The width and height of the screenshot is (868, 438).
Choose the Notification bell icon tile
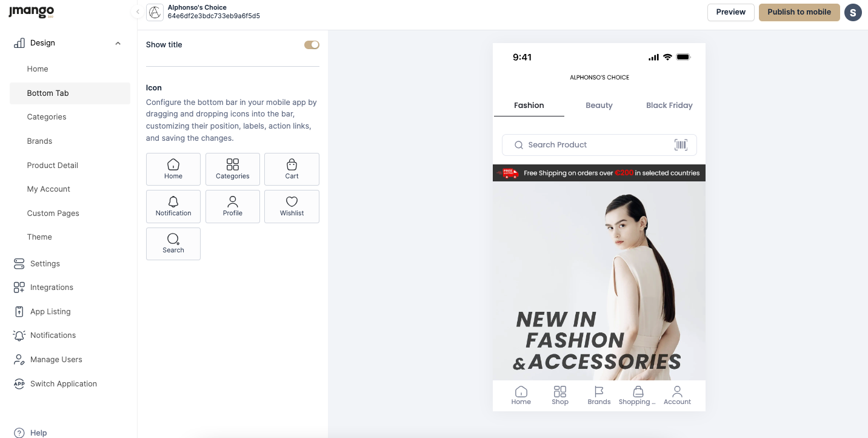[173, 206]
